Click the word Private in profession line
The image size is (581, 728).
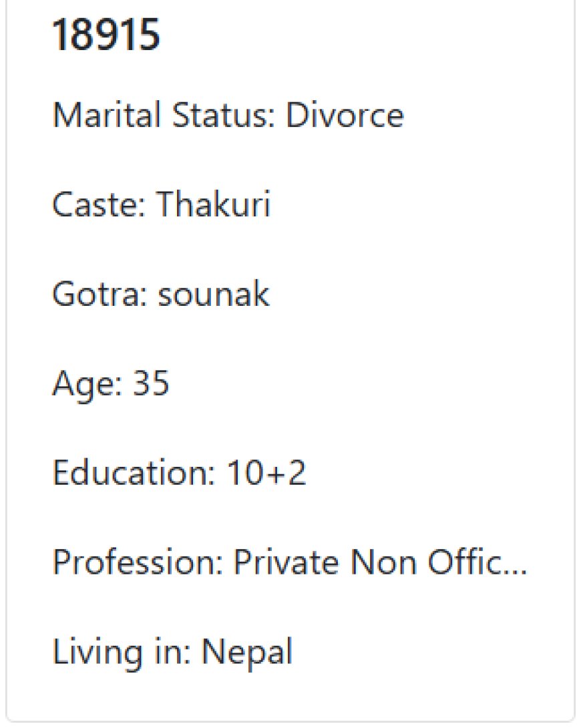tap(286, 562)
